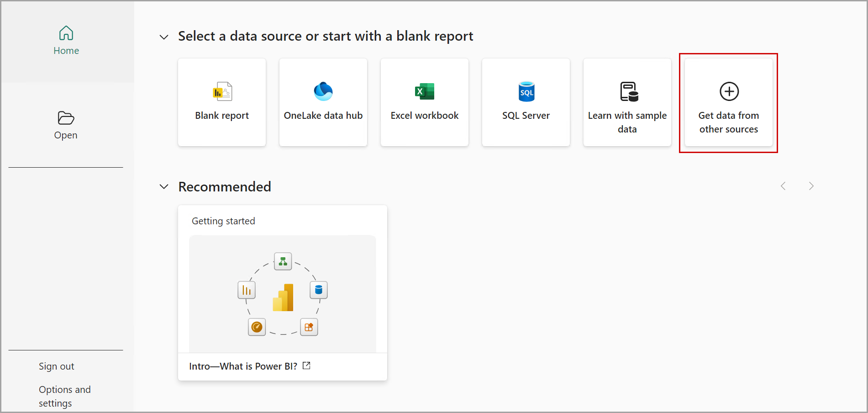This screenshot has height=413, width=868.
Task: Click the external link icon beside Intro
Action: [x=306, y=365]
